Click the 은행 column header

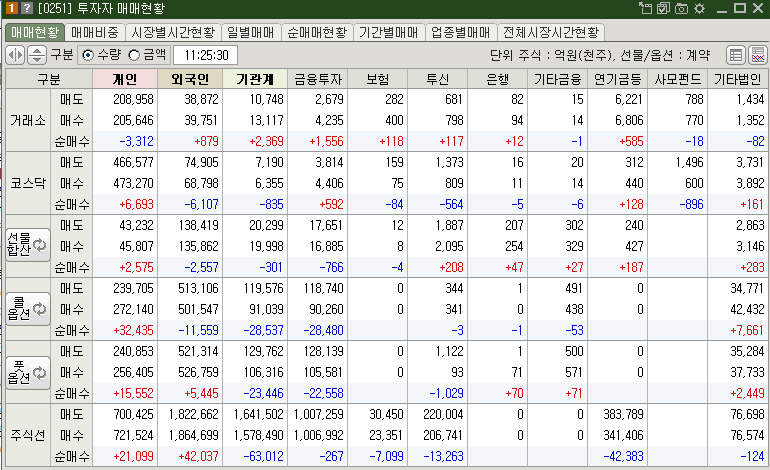coord(497,79)
